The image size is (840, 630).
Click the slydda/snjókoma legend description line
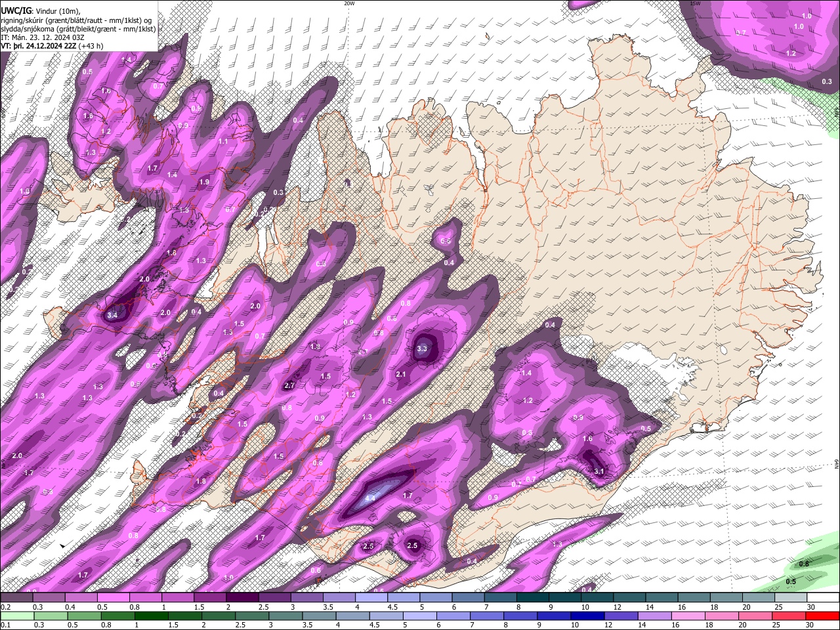click(78, 29)
